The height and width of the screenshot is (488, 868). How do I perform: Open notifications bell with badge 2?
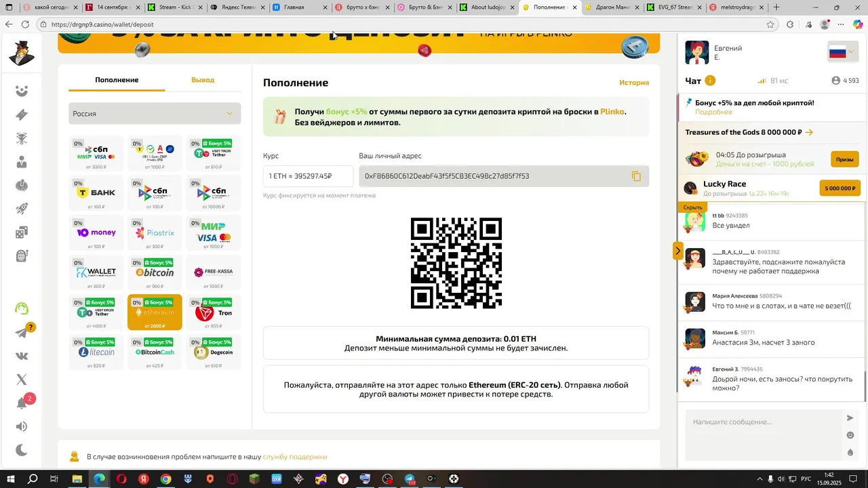click(22, 403)
